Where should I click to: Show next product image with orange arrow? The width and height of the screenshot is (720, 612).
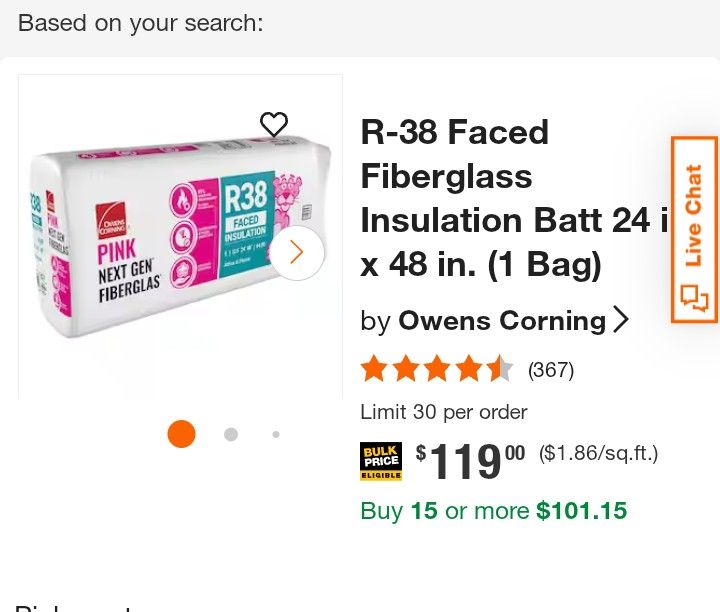tap(296, 253)
